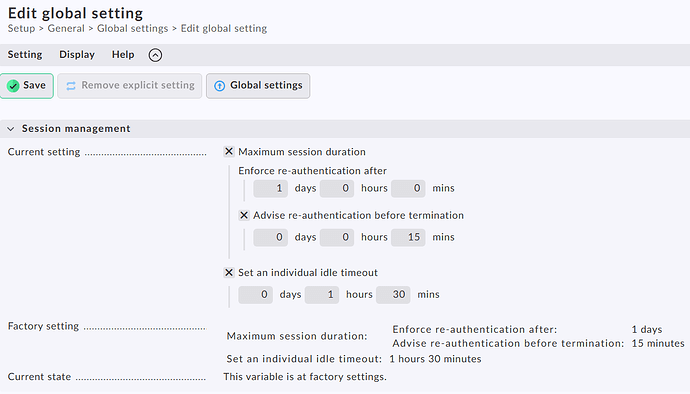
Task: Go back via Global settings button
Action: (x=258, y=86)
